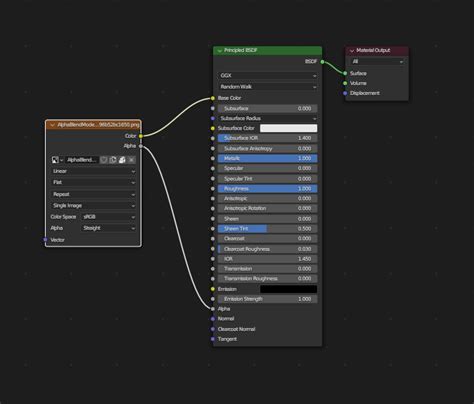
Task: Click the Alpha output socket of image node
Action: tap(141, 146)
